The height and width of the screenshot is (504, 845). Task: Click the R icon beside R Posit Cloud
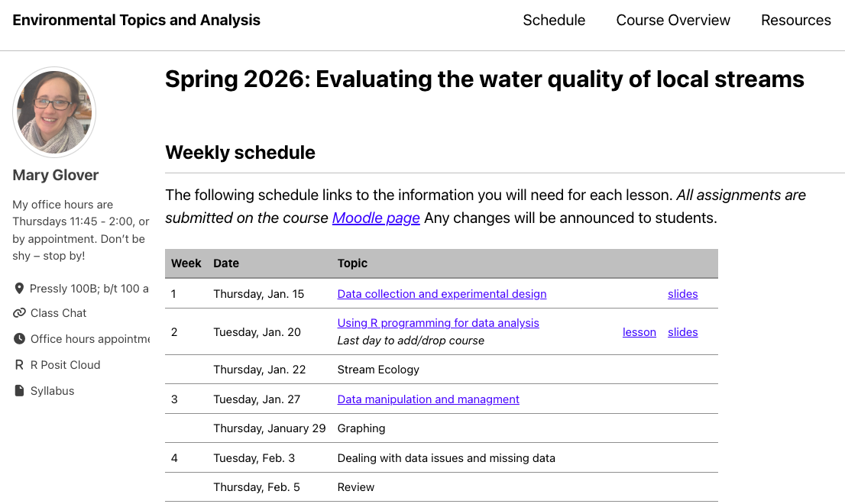pos(19,365)
